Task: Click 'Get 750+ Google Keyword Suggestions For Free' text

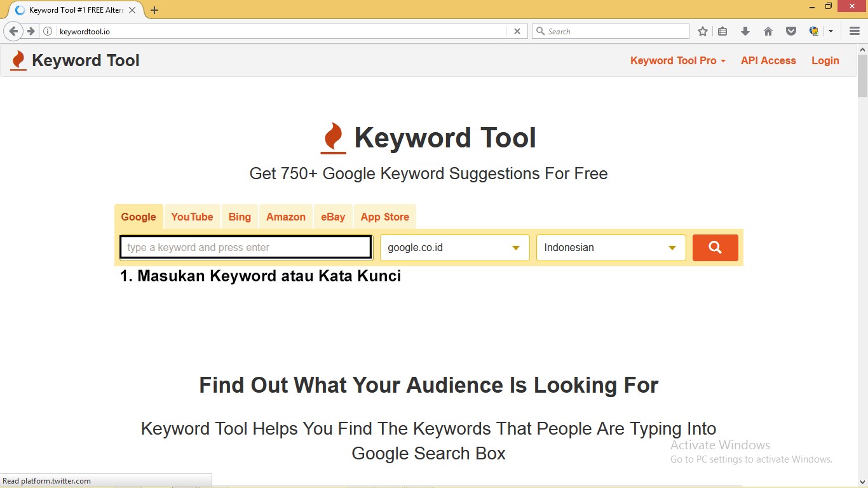Action: tap(429, 173)
